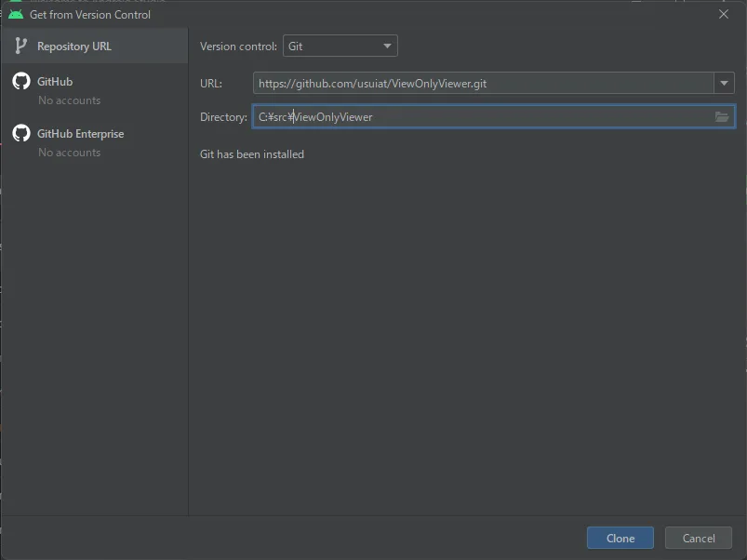Viewport: 747px width, 560px height.
Task: Click the "Version control:" field label
Action: [238, 47]
